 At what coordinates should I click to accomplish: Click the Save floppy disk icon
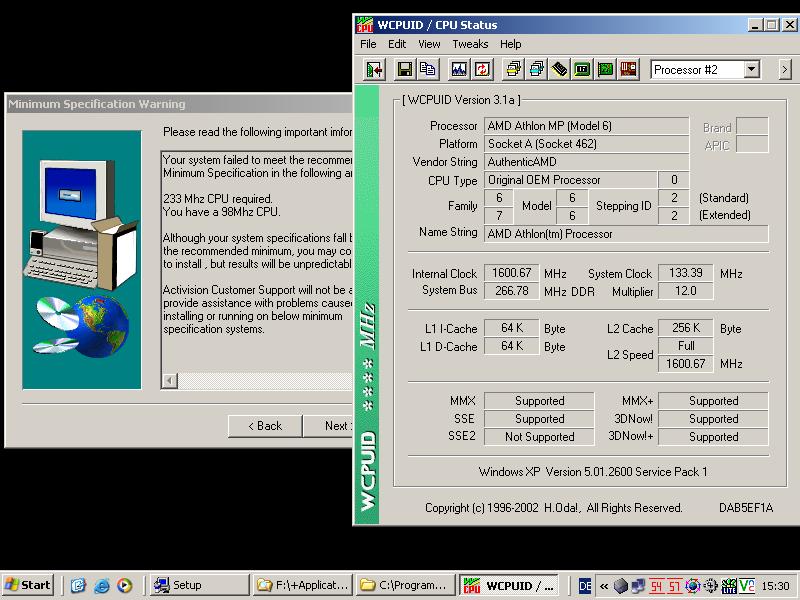[404, 69]
